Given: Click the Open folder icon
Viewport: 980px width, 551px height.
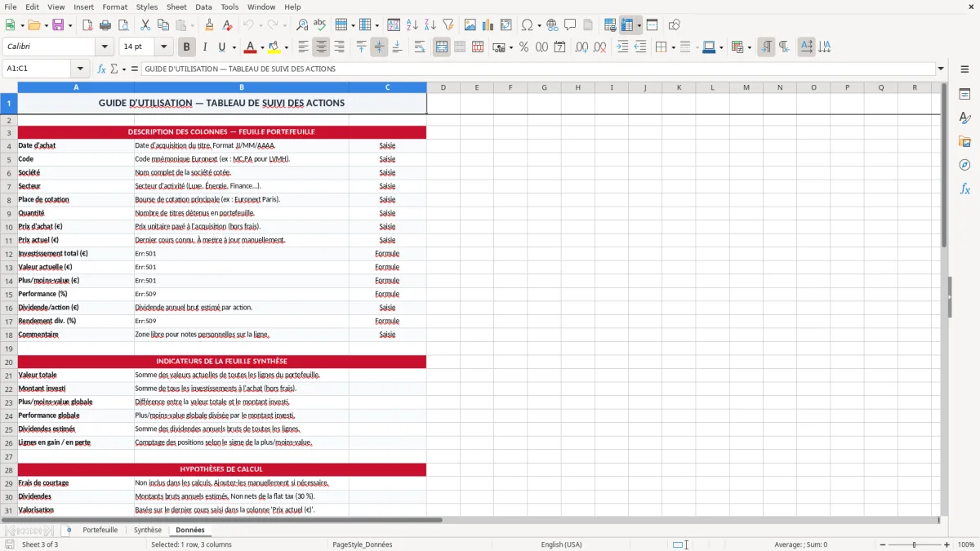Looking at the screenshot, I should pos(33,25).
